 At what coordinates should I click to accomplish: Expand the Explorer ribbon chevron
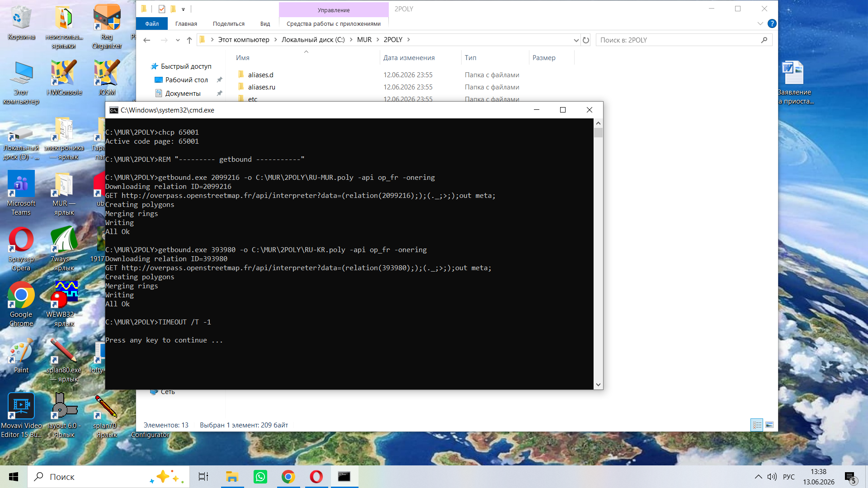click(760, 23)
